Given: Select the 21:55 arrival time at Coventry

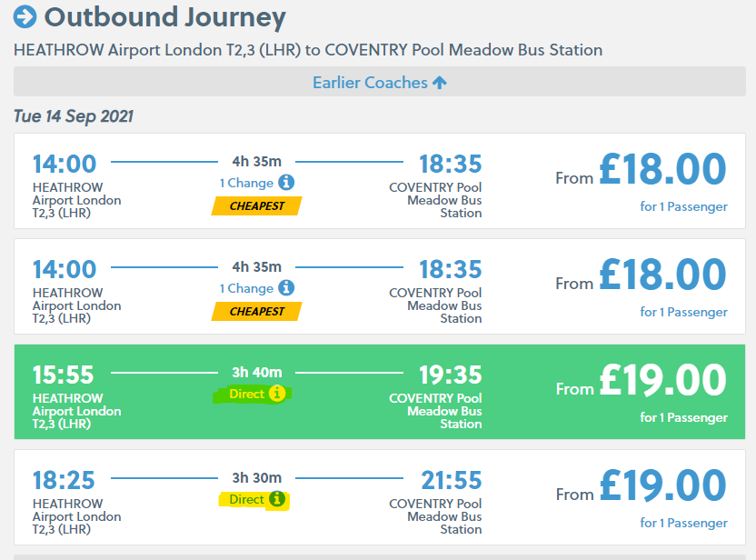Looking at the screenshot, I should (451, 480).
